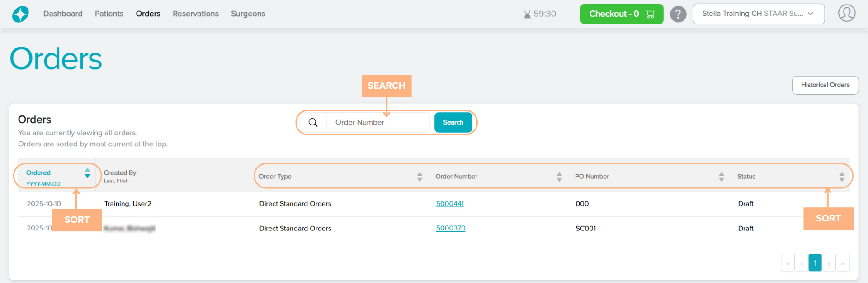The image size is (868, 283).
Task: Open the Dashboard menu item
Action: coord(63,14)
